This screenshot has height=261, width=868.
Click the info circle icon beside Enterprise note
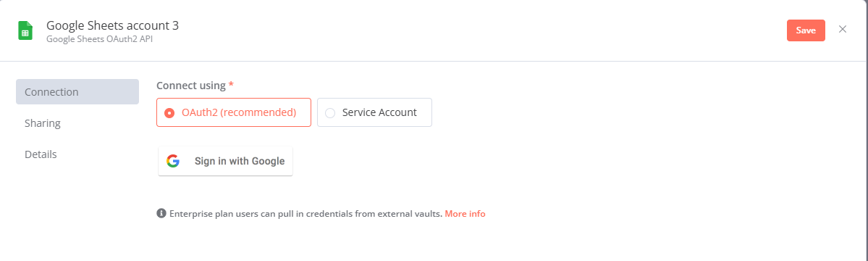tap(161, 213)
